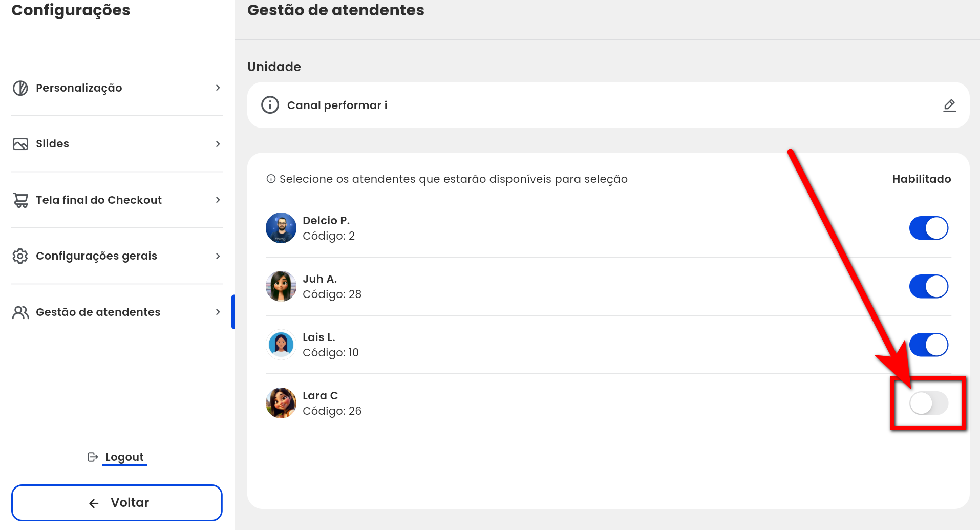Open the Configurações gerais menu item
This screenshot has width=980, height=530.
(x=117, y=256)
